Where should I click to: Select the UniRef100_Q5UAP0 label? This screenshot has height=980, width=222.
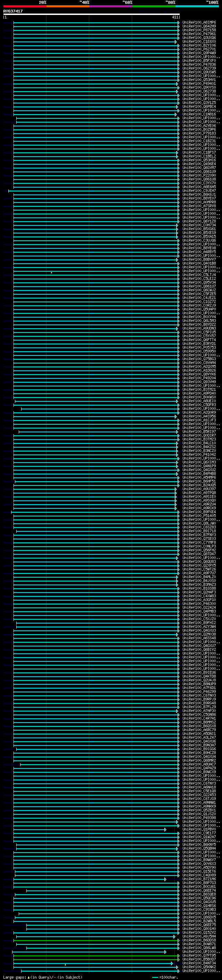[x=199, y=309]
